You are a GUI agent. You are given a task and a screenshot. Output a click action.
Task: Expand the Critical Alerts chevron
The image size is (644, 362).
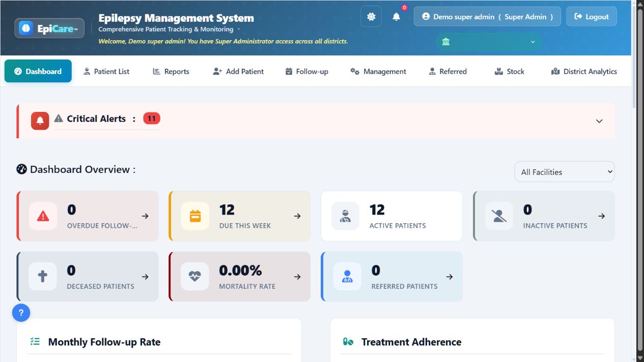pos(599,121)
